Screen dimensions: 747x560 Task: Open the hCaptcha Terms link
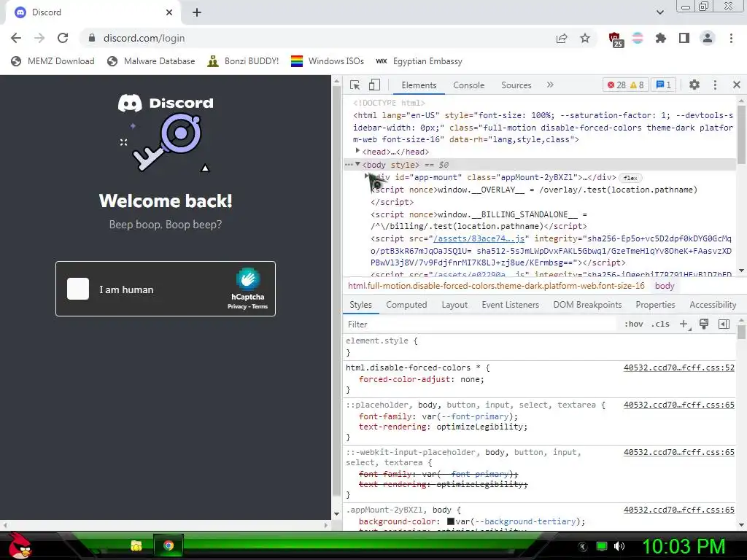tap(260, 307)
